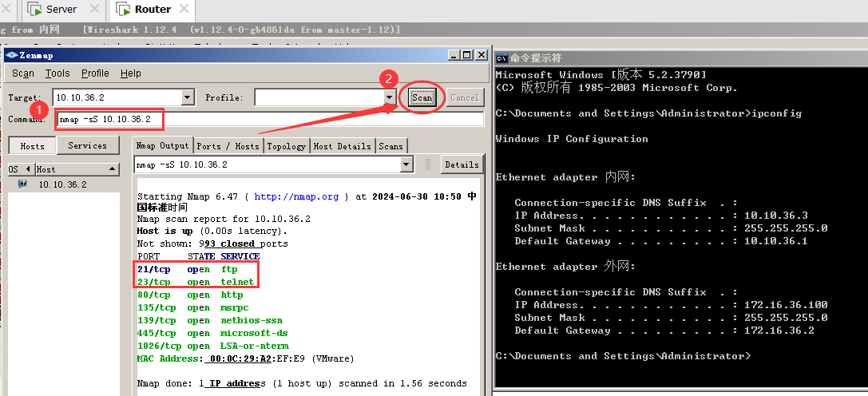Click the OS icon of host 10.10.36.2
Image resolution: width=868 pixels, height=396 pixels.
(x=22, y=184)
